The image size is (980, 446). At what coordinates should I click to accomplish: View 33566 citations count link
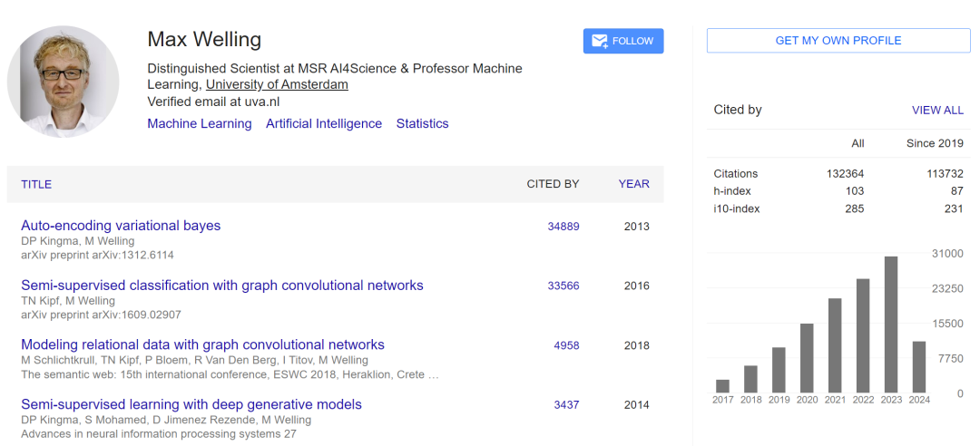point(563,286)
